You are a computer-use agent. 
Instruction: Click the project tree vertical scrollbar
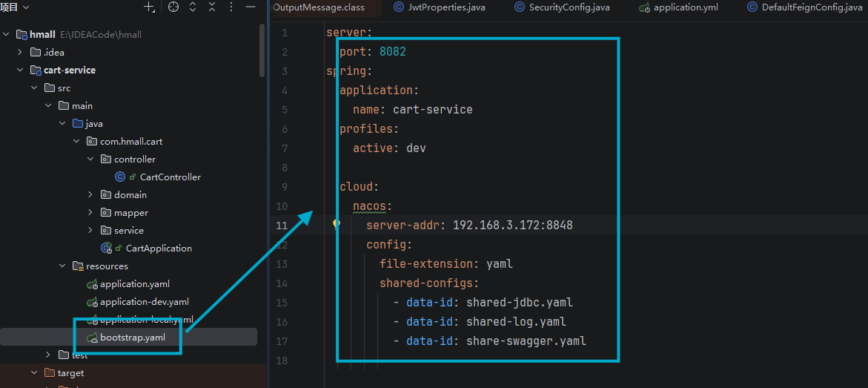[x=262, y=50]
